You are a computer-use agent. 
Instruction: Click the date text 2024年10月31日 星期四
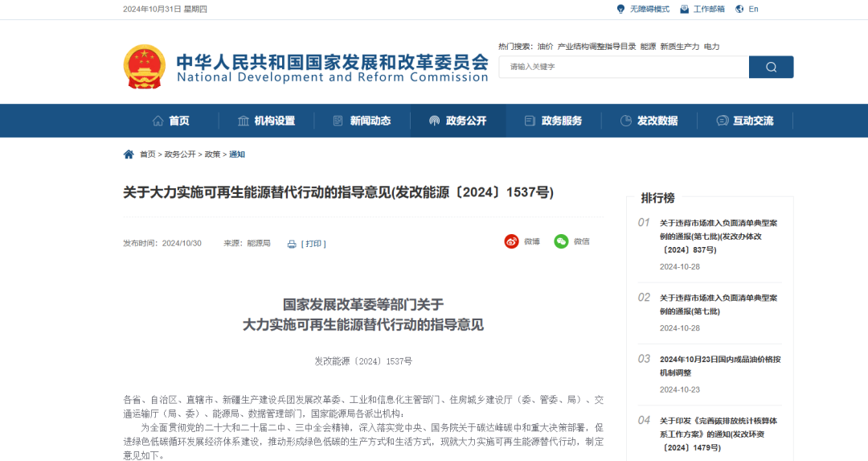coord(165,9)
